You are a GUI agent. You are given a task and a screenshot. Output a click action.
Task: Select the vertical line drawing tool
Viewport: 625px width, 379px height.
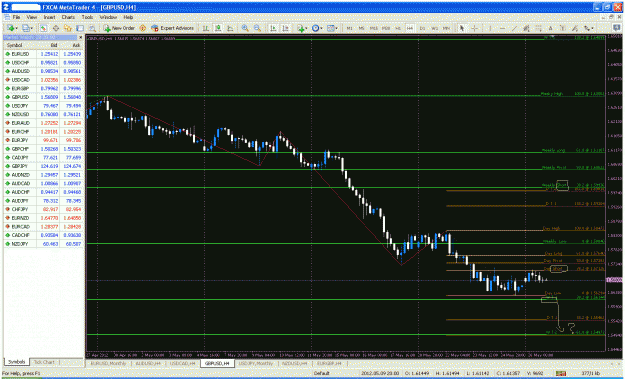click(x=490, y=28)
